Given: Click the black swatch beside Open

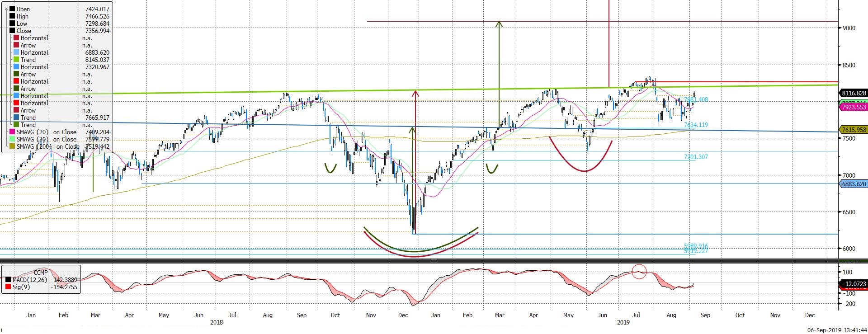Looking at the screenshot, I should click(12, 9).
